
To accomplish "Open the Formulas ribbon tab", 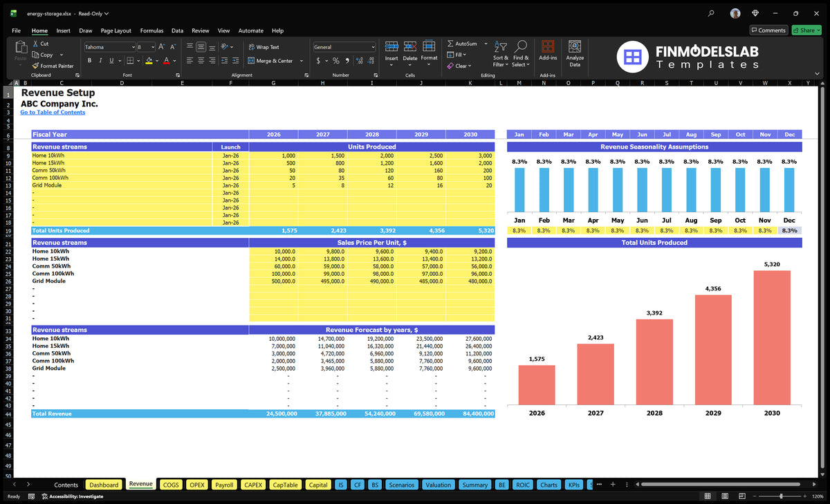I will pos(151,30).
